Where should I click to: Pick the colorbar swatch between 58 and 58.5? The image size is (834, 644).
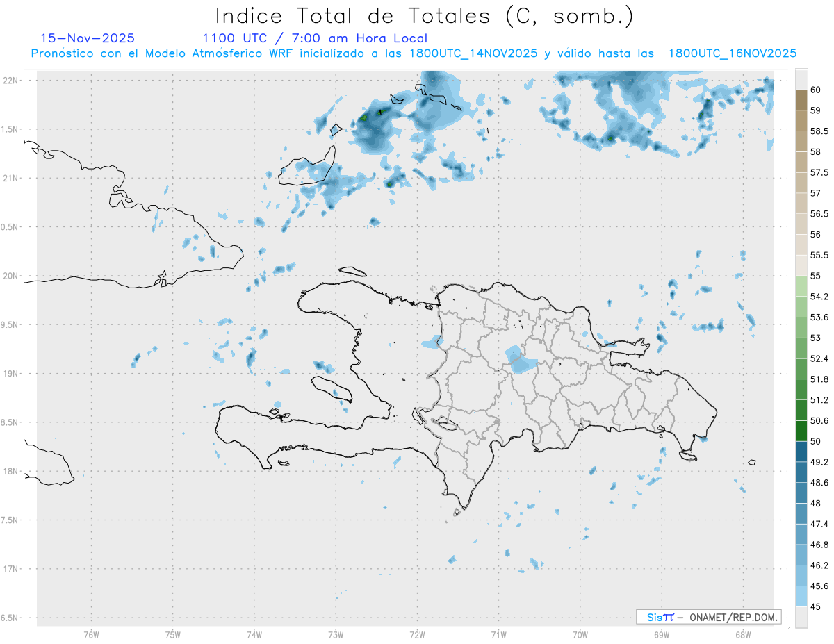point(801,141)
